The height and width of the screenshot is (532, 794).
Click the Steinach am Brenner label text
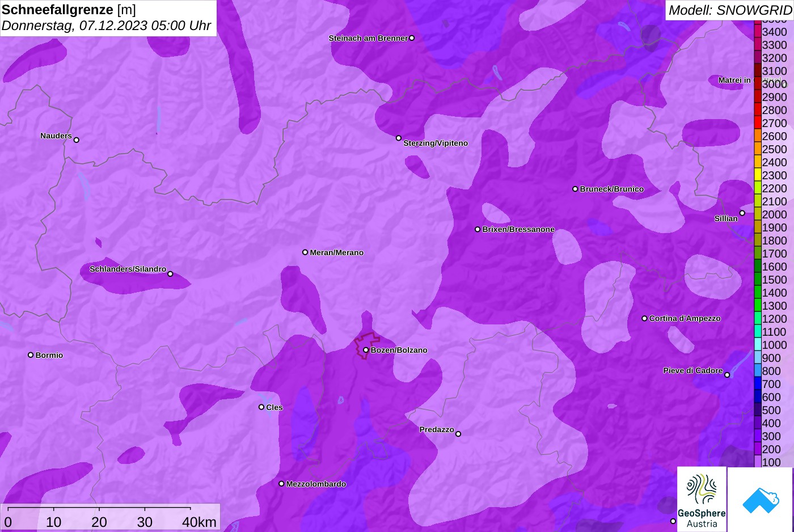point(368,38)
